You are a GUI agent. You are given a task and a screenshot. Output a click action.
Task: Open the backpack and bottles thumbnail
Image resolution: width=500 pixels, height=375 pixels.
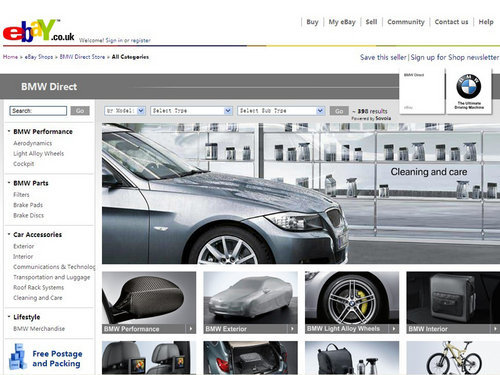352,358
